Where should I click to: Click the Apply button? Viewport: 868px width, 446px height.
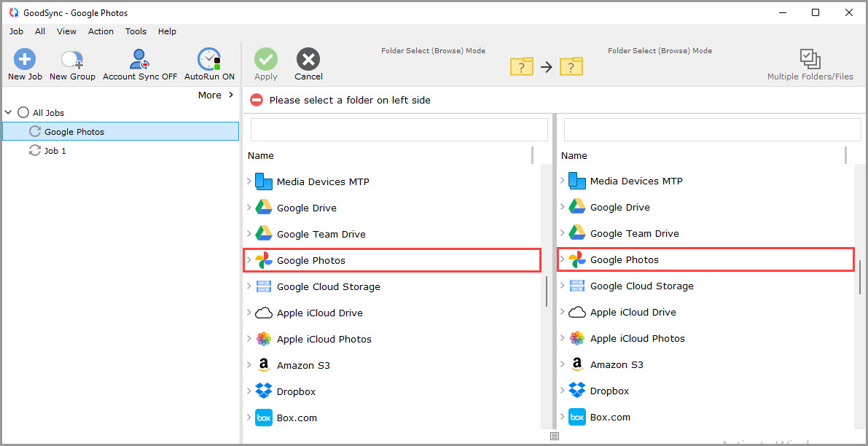(x=265, y=63)
